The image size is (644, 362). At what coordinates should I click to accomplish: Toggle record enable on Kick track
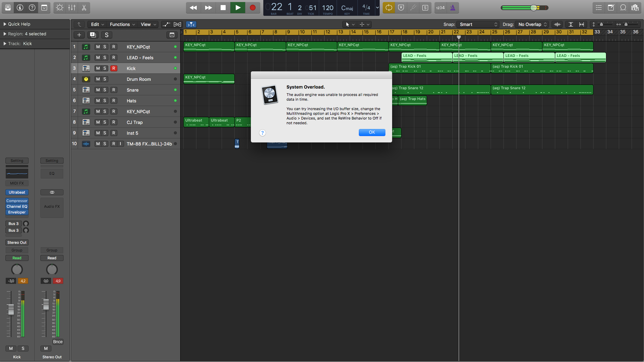114,68
